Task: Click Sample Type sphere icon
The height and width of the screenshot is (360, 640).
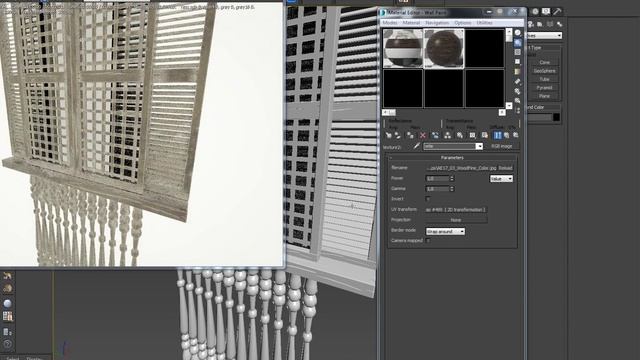Action: (x=518, y=33)
